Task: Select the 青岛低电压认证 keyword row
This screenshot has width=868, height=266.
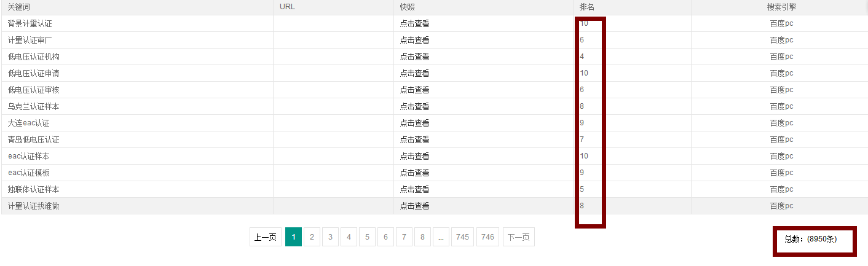Action: pos(434,139)
